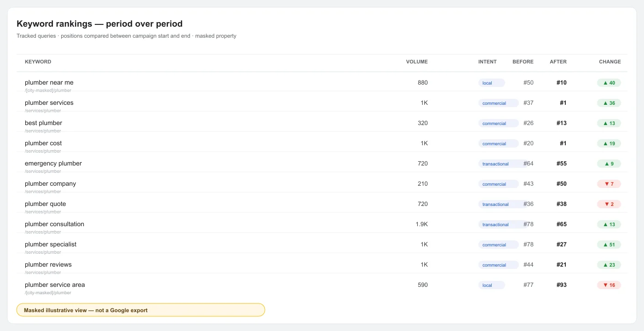Image resolution: width=644 pixels, height=331 pixels.
Task: Select the 'best plumber' keyword
Action: (43, 123)
